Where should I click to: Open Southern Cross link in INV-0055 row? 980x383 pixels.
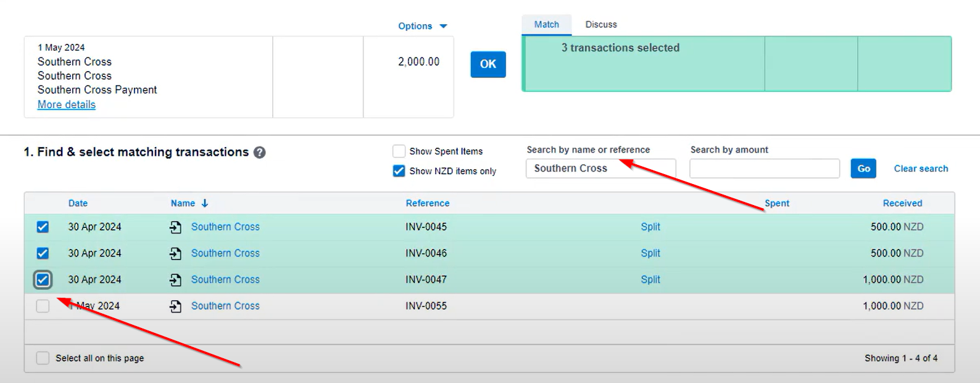(225, 306)
